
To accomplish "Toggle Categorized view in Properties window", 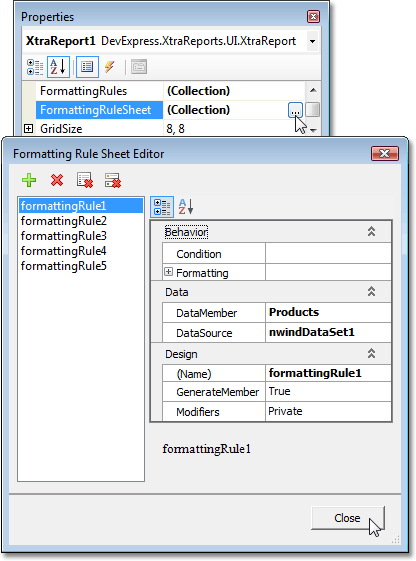I will pyautogui.click(x=35, y=67).
